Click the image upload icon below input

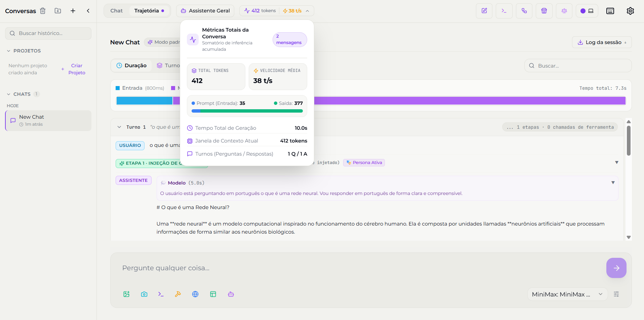(x=126, y=294)
